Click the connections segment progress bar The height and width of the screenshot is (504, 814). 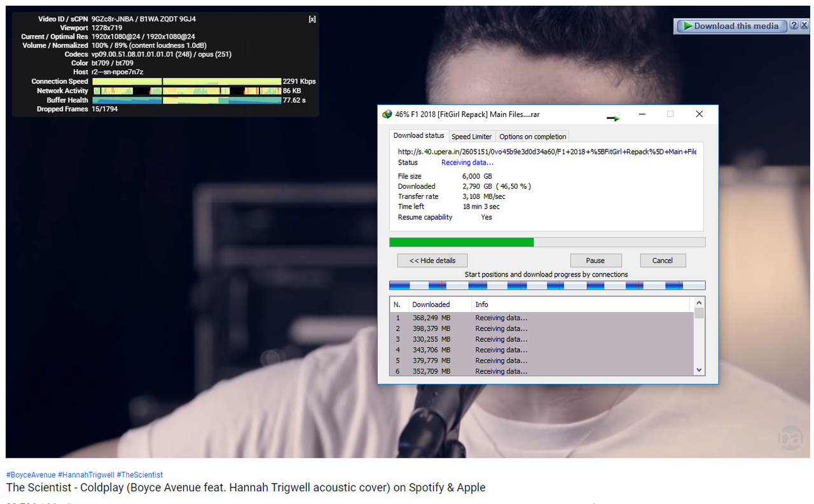pyautogui.click(x=547, y=286)
